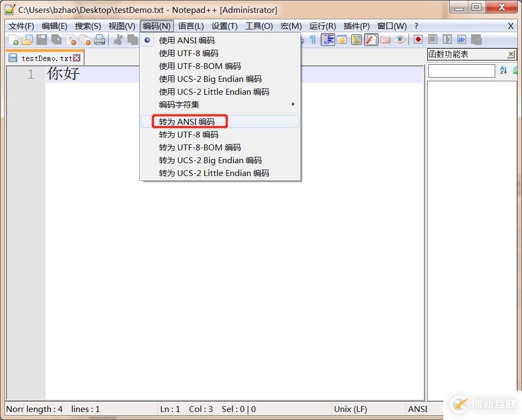Click the Print toolbar icon

click(x=100, y=40)
